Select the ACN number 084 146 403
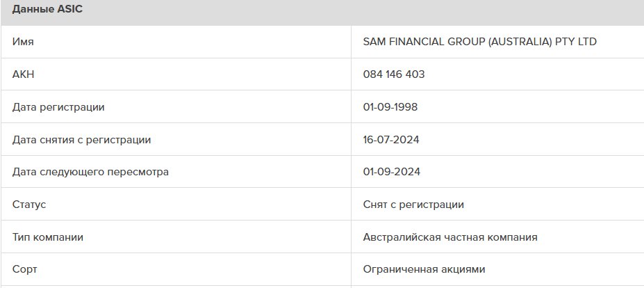644x288 pixels. (x=394, y=74)
